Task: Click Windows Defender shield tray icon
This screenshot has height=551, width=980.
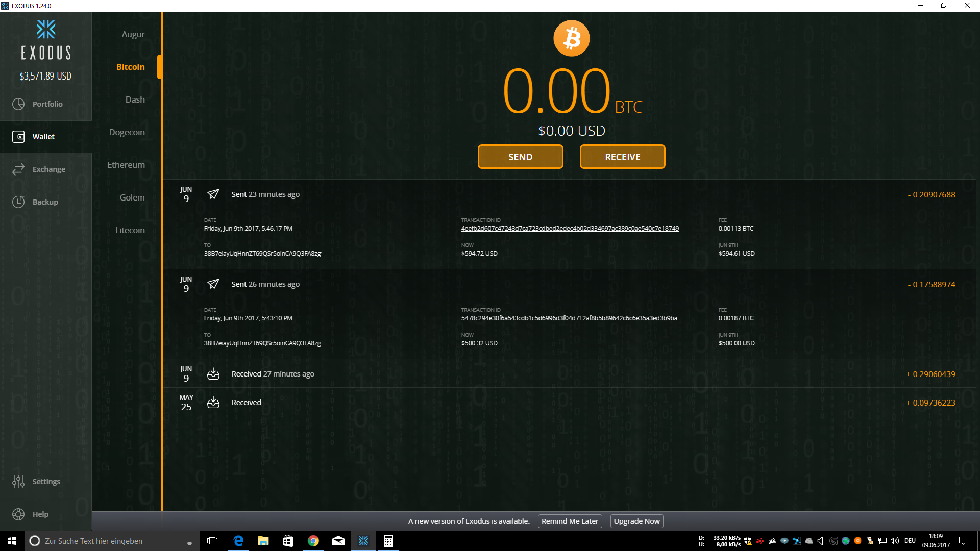Action: coord(748,541)
